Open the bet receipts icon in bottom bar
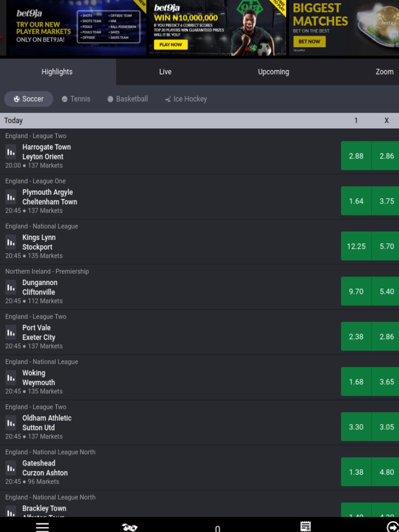This screenshot has height=532, width=399. tap(305, 527)
